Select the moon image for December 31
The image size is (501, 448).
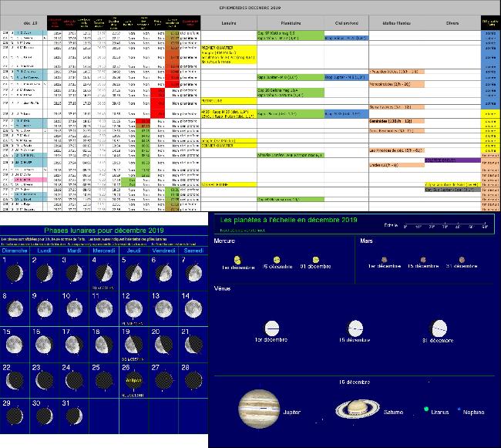click(75, 416)
